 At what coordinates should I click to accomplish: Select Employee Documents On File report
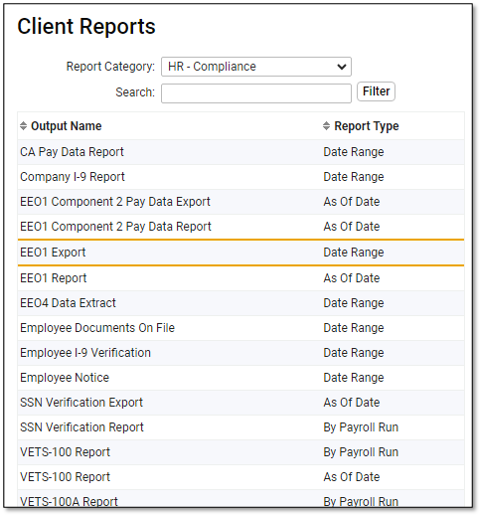[x=241, y=328]
